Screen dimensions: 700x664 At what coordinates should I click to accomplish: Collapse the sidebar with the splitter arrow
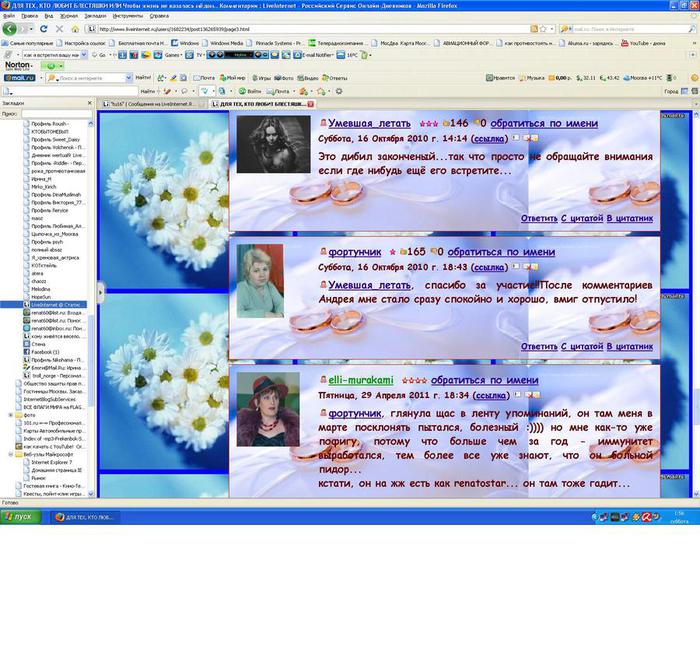click(x=100, y=293)
